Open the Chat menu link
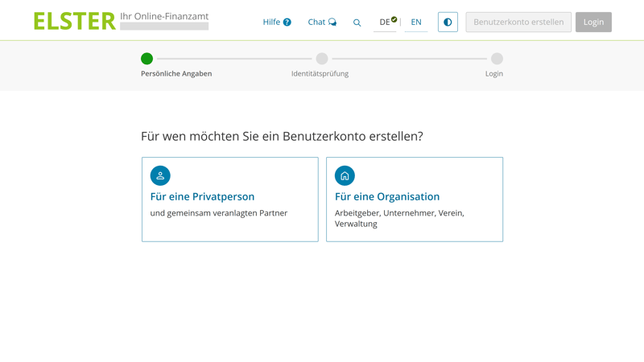The image size is (644, 362). [316, 23]
